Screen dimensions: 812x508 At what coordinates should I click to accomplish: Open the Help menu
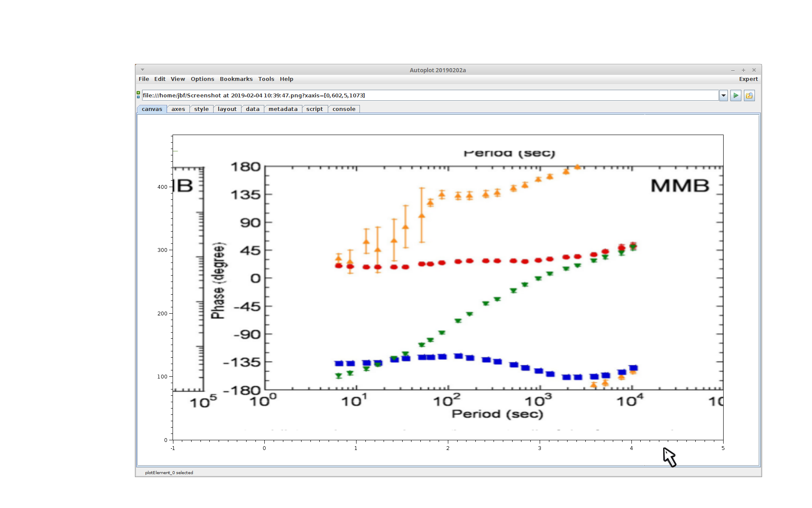[286, 79]
